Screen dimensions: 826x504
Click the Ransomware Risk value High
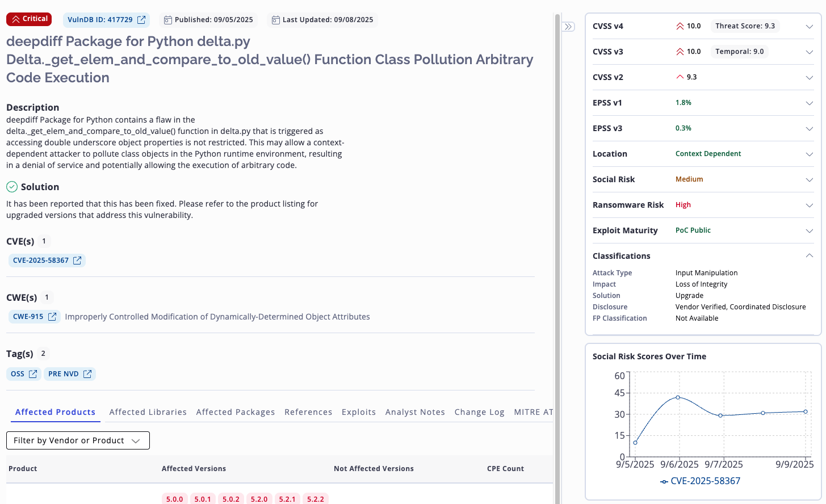(683, 205)
